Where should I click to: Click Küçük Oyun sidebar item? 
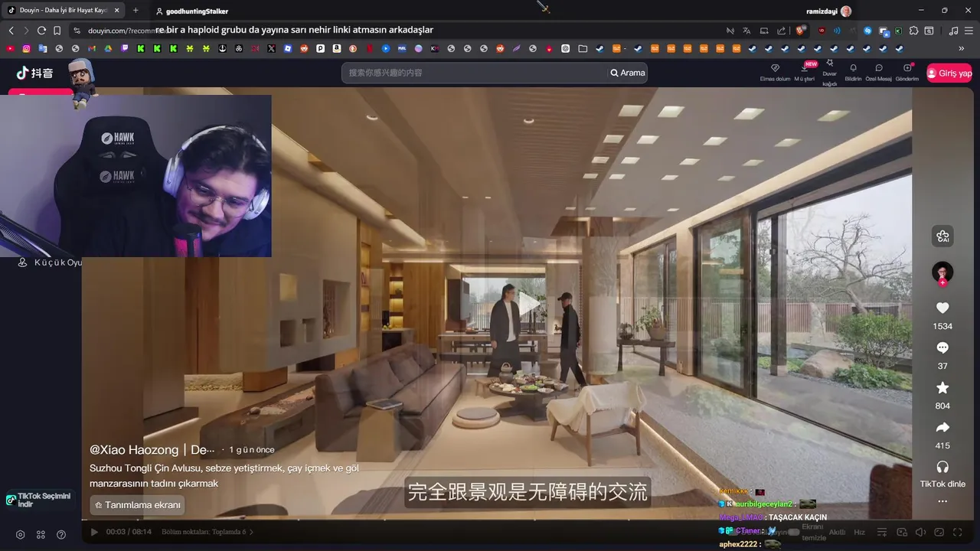pos(50,262)
